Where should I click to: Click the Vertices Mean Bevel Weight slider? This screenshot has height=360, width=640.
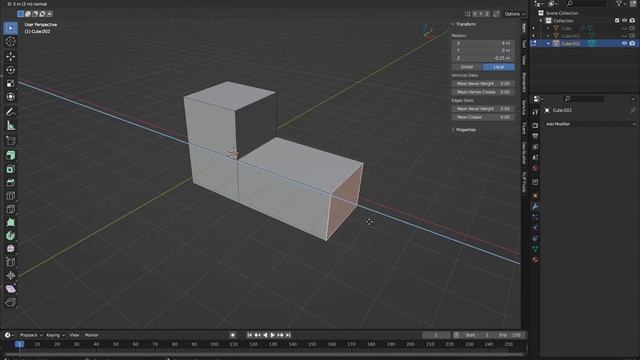[x=483, y=84]
